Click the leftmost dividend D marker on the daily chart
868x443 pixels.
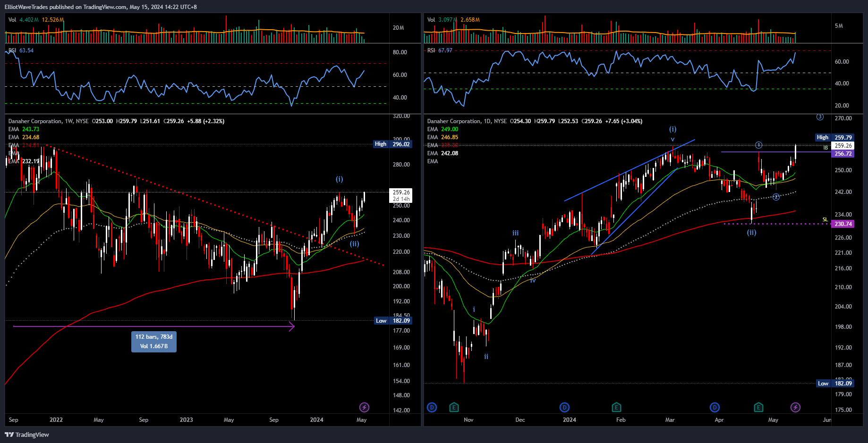click(x=432, y=407)
